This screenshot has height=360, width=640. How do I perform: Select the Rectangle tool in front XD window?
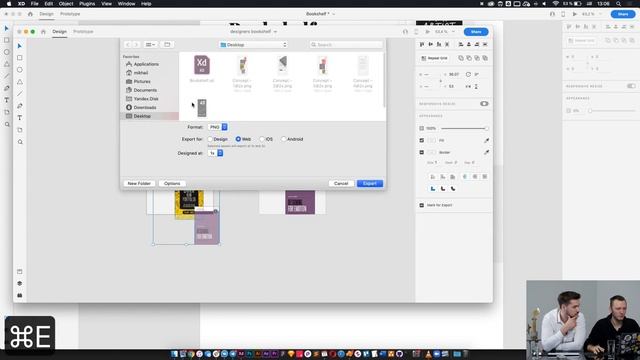tap(20, 58)
